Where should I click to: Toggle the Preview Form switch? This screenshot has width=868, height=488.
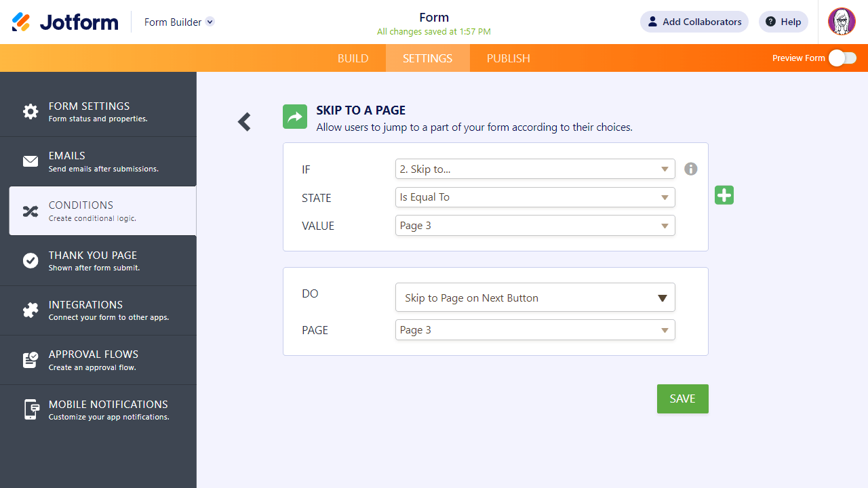[x=842, y=58]
